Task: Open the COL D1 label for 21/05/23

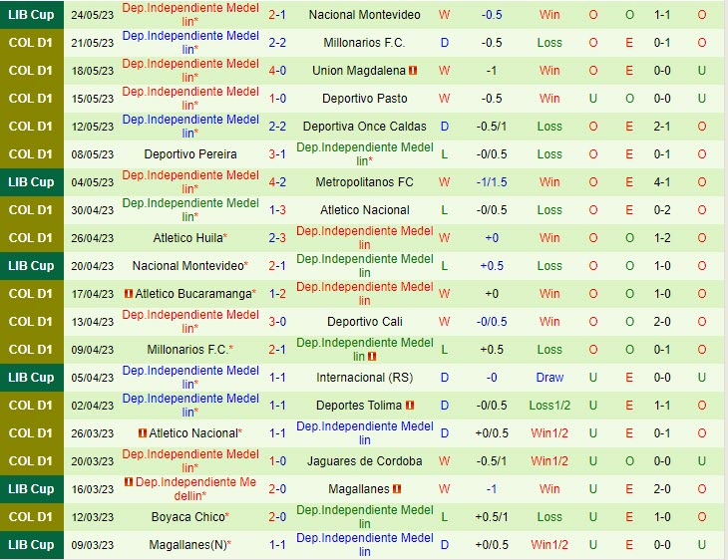Action: click(x=31, y=43)
